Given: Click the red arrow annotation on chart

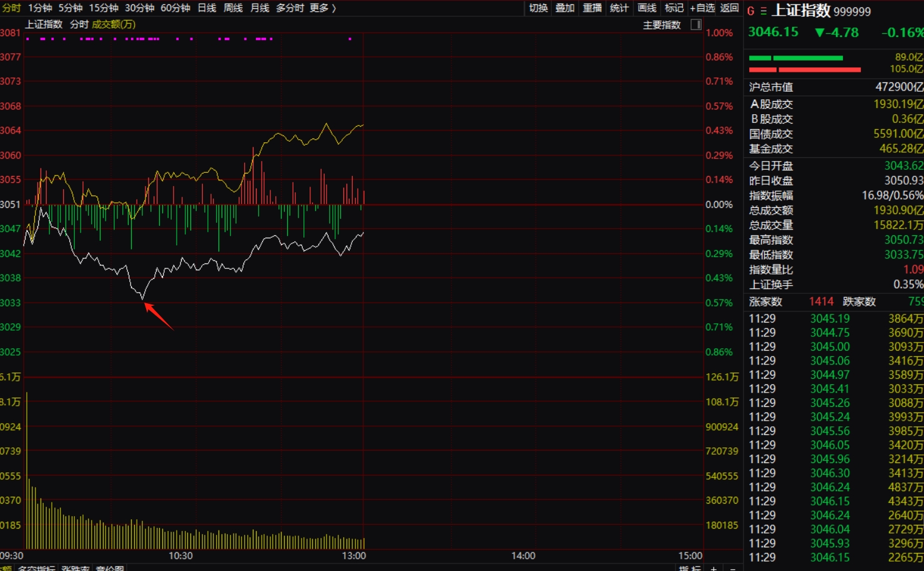Looking at the screenshot, I should click(x=159, y=316).
